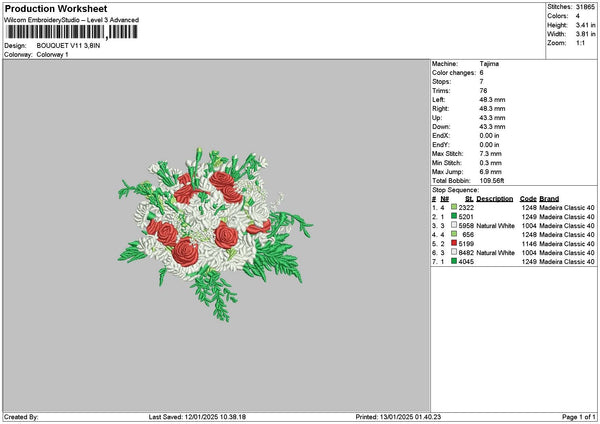Screen dimensions: 600x424
Task: Select the green 5201 thread swatch
Action: (455, 216)
